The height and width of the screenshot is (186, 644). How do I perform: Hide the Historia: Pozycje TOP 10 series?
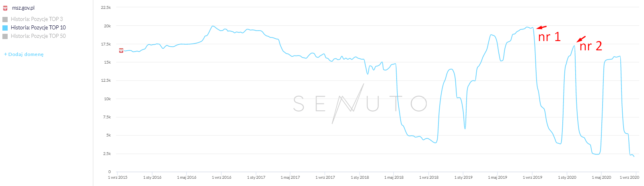[38, 27]
